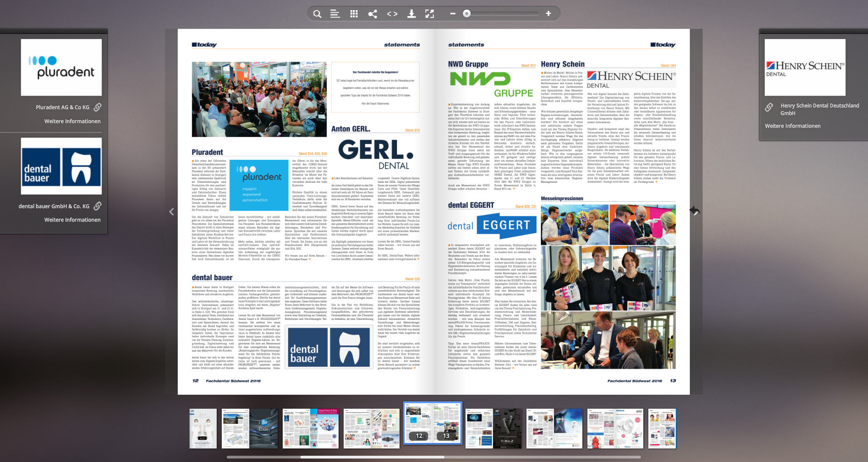Toggle fullscreen mode icon
Screen dimensions: 868x462
click(430, 14)
